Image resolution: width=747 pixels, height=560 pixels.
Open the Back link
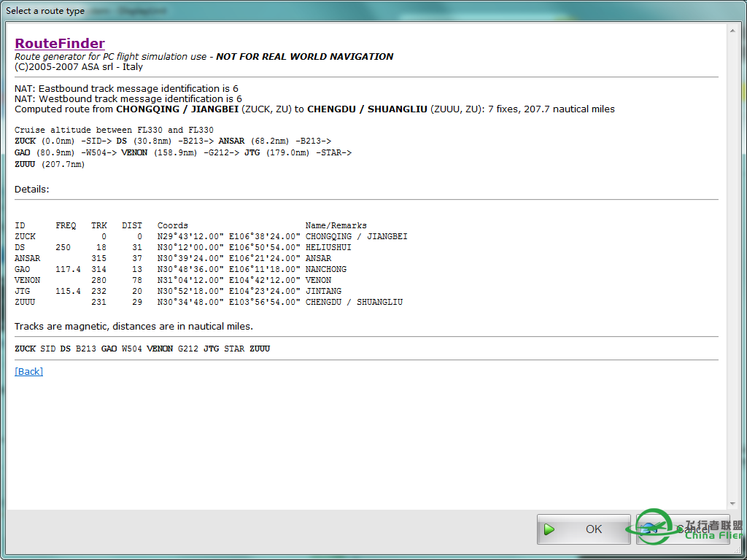[28, 371]
